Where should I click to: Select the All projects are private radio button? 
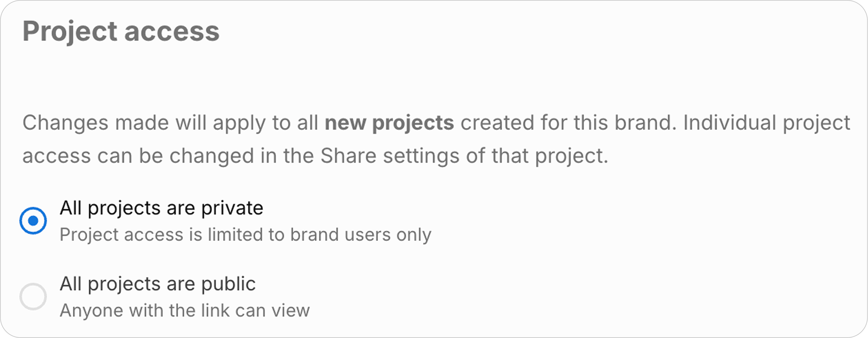click(x=33, y=221)
